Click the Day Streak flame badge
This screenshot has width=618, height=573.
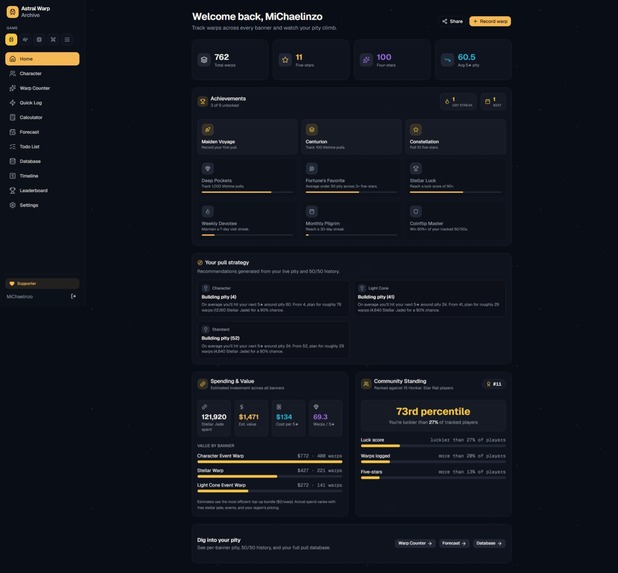click(458, 102)
